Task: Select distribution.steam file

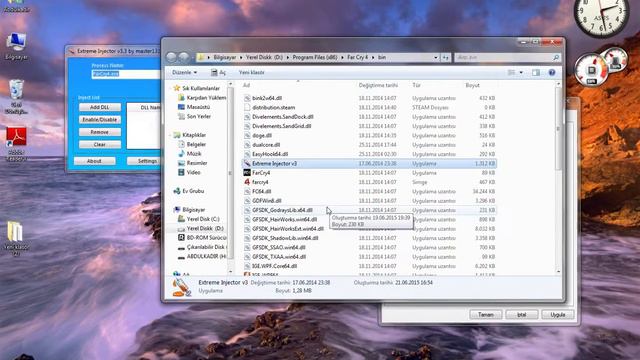Action: (273, 107)
